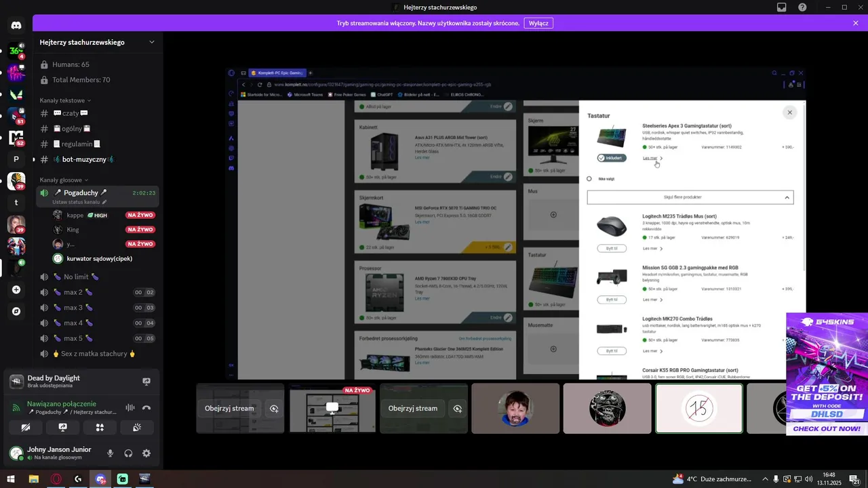868x488 pixels.
Task: Open Discord help question mark icon
Action: (x=802, y=7)
